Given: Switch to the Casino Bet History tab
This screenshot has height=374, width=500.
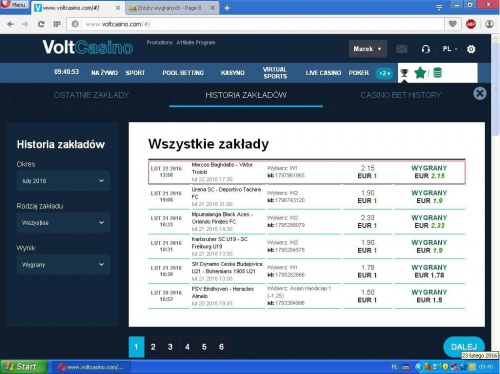Looking at the screenshot, I should (400, 95).
